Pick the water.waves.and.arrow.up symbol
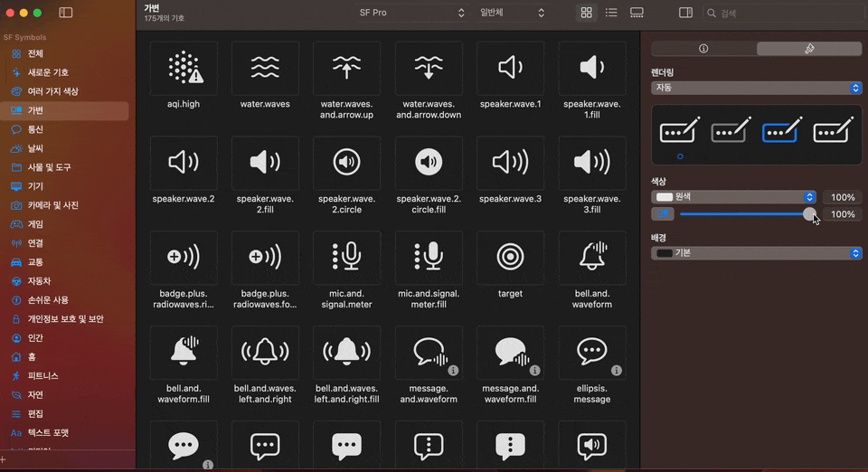 (x=346, y=68)
